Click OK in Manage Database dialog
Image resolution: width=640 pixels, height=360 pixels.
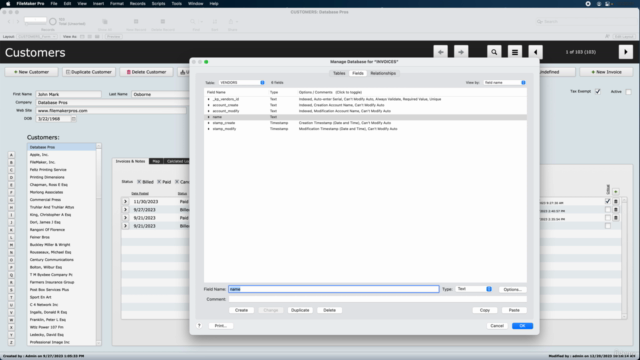click(522, 326)
